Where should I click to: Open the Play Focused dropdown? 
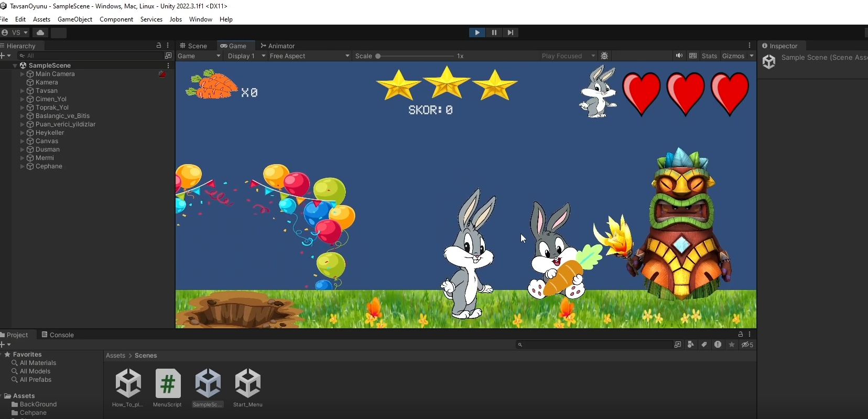coord(569,56)
